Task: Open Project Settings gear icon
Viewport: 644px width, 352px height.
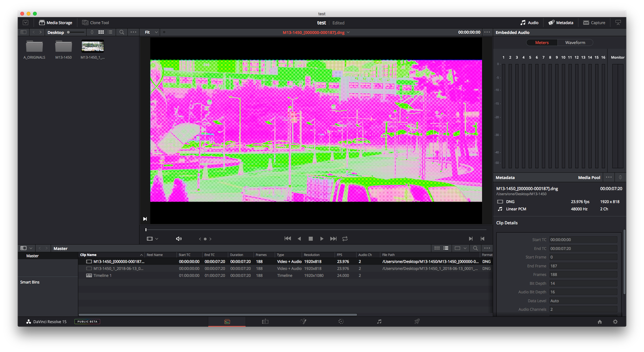Action: pos(615,322)
